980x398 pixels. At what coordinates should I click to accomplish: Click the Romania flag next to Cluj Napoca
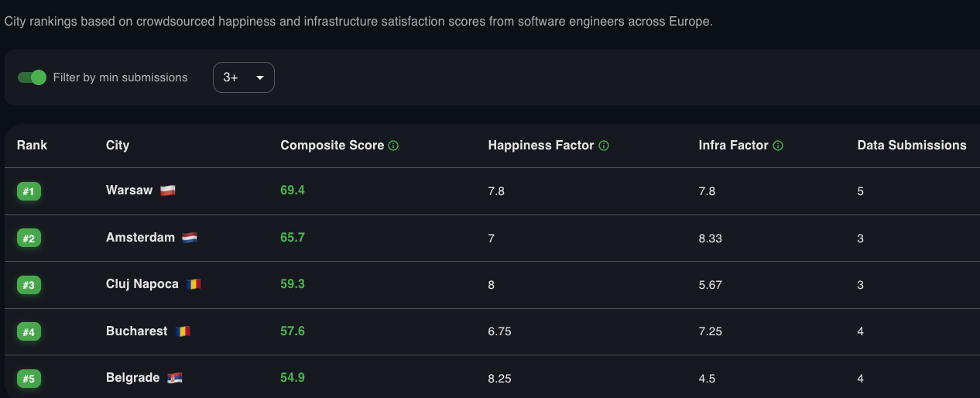coord(194,284)
